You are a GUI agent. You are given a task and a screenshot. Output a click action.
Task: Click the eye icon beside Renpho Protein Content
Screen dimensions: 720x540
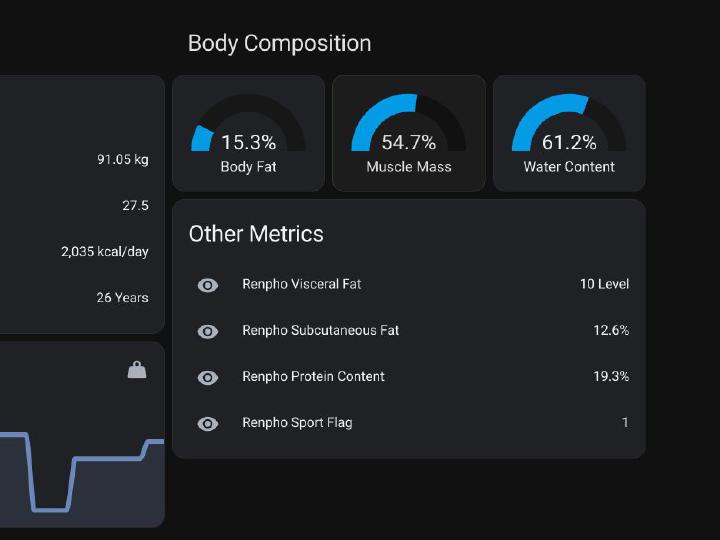coord(208,377)
